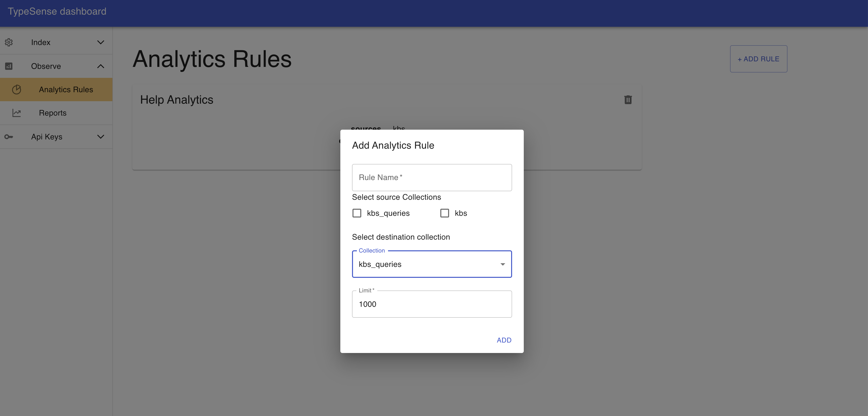Select Analytics Rules in the sidebar

[66, 90]
